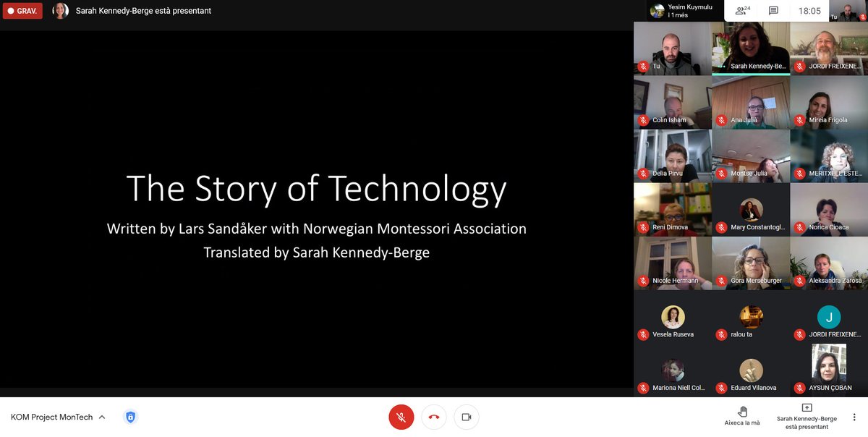Image resolution: width=868 pixels, height=437 pixels.
Task: Click muted mic icon on Mariona Niell tile
Action: point(643,388)
